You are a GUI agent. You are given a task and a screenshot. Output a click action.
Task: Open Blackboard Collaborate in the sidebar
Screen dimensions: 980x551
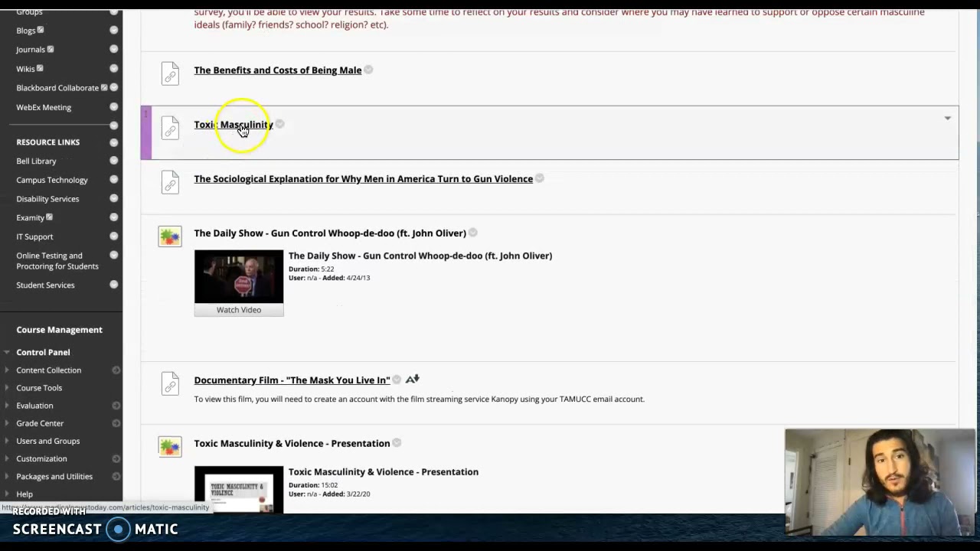point(57,88)
